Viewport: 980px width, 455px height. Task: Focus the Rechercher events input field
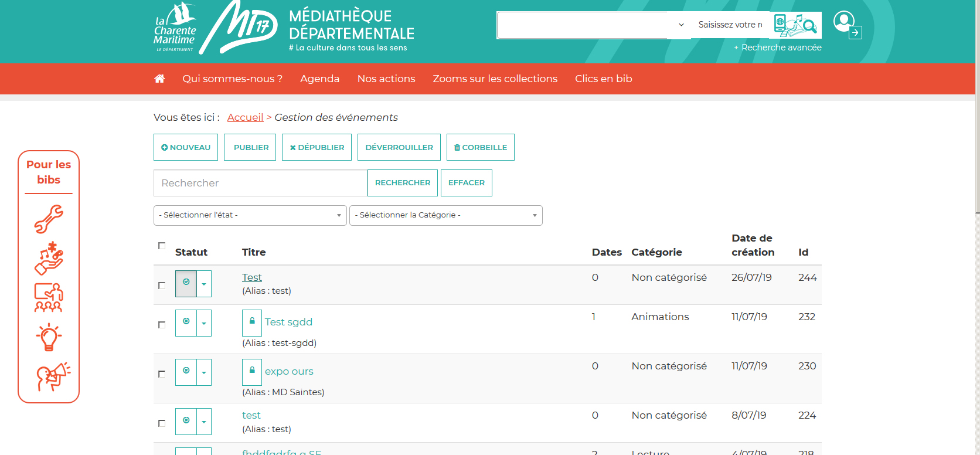coord(260,183)
